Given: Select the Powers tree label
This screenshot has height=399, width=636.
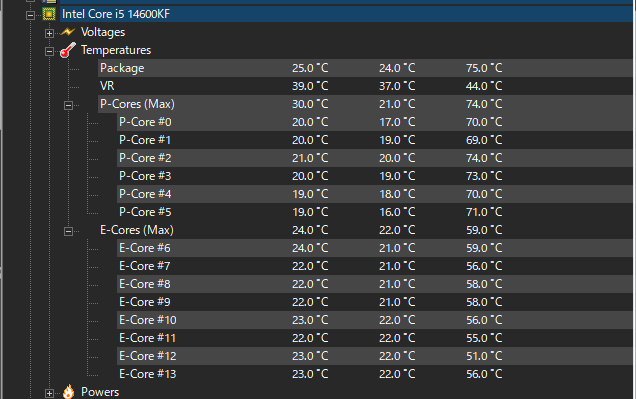Looking at the screenshot, I should (x=100, y=392).
